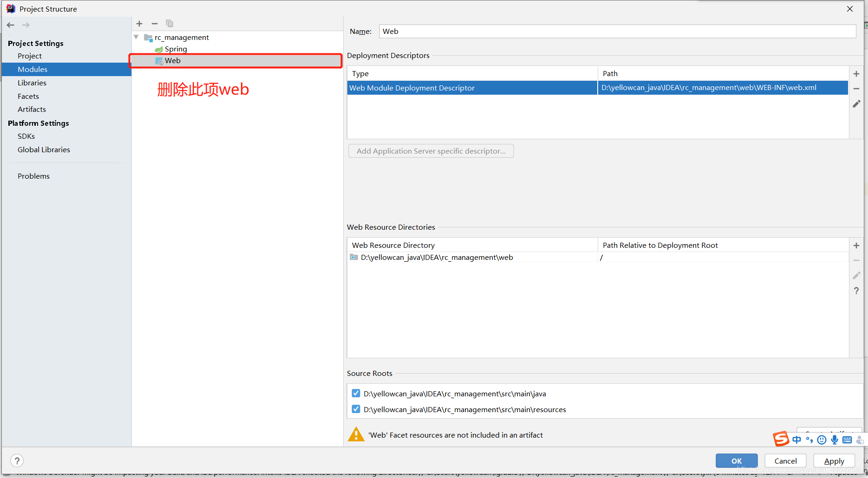Image resolution: width=868 pixels, height=478 pixels.
Task: Add a web resource directory
Action: (856, 245)
